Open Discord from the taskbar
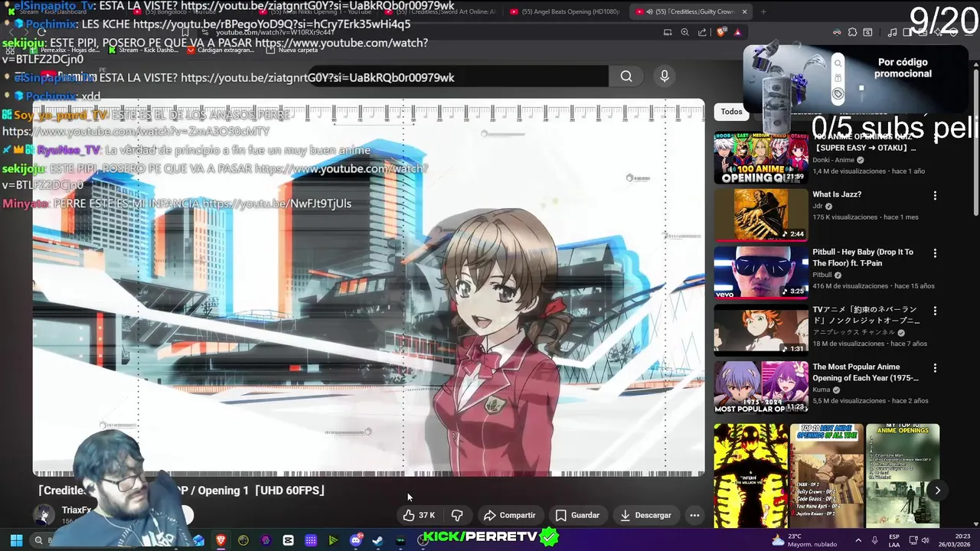This screenshot has height=551, width=980. pos(355,540)
